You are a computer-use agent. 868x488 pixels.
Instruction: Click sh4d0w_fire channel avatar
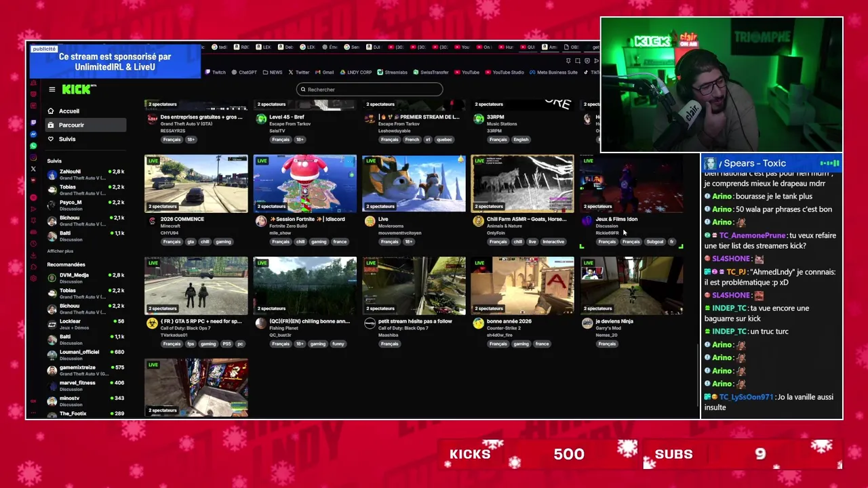click(479, 324)
